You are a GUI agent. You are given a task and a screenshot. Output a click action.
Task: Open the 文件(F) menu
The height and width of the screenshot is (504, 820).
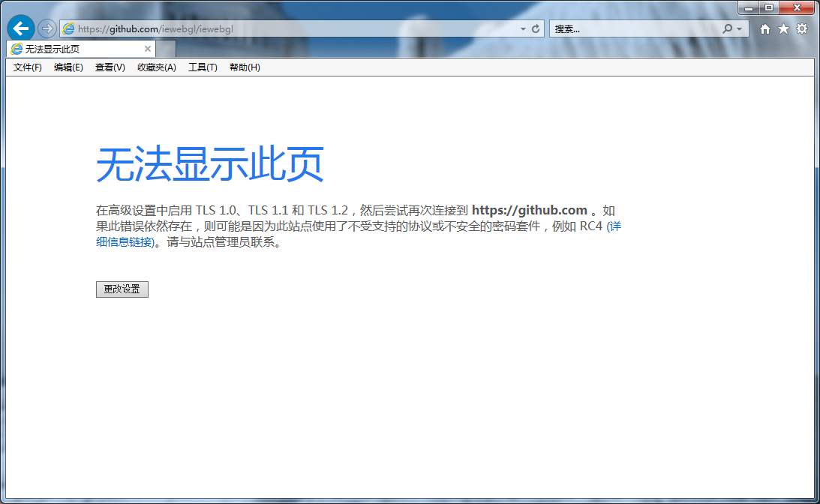coord(28,67)
